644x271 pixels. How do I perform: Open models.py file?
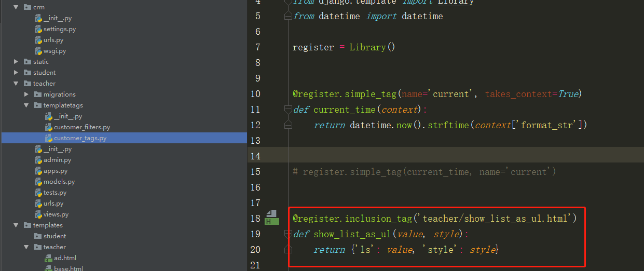(x=59, y=182)
